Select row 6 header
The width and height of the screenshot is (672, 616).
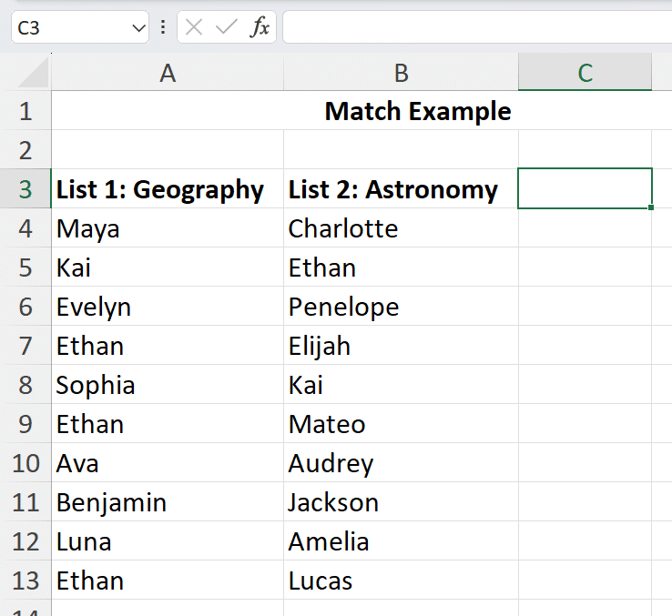tap(25, 307)
